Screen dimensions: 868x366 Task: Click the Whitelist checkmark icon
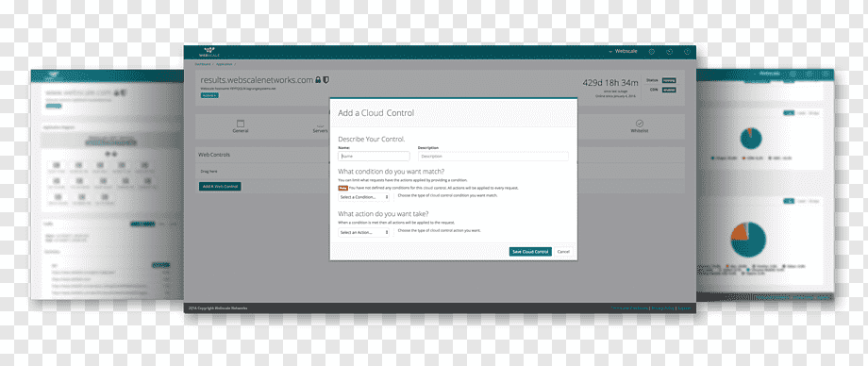point(639,123)
